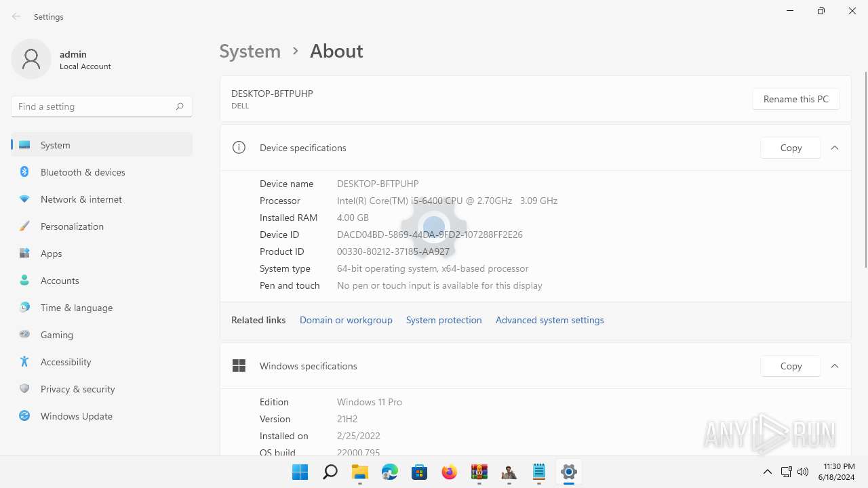Screen dimensions: 868x488
Task: Click the Processor value Intel Core i5-6400
Action: (447, 201)
